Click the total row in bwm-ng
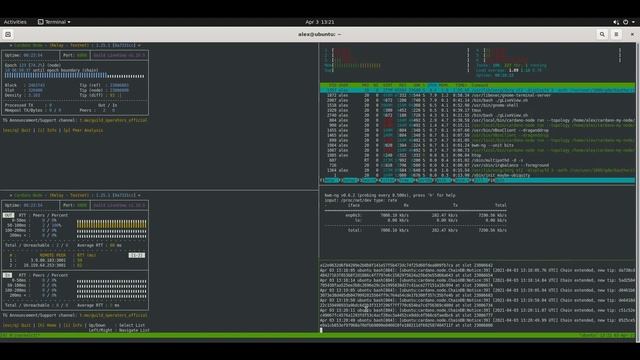Image resolution: width=640 pixels, height=360 pixels. click(416, 230)
